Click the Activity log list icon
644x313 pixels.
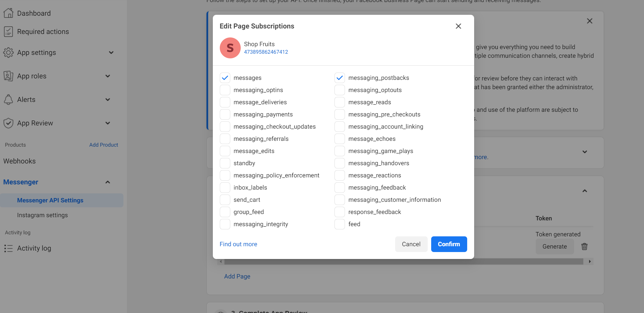point(8,248)
